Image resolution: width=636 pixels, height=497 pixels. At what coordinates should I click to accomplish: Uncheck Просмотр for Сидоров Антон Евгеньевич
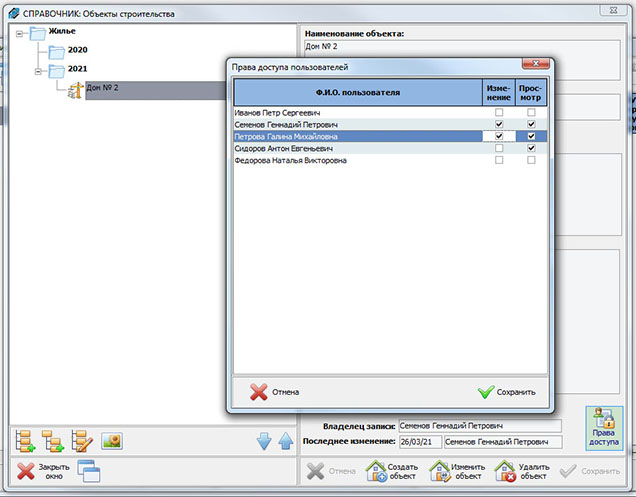coord(531,148)
